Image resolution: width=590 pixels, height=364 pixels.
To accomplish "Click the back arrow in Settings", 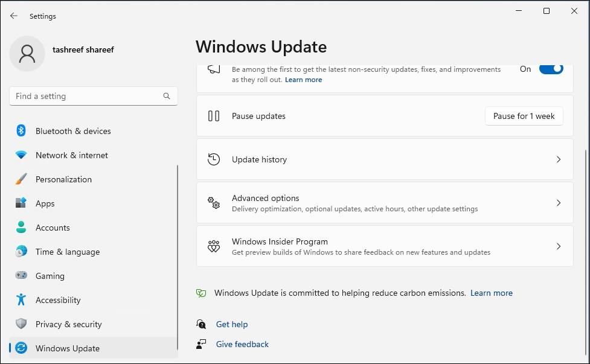I will [13, 16].
